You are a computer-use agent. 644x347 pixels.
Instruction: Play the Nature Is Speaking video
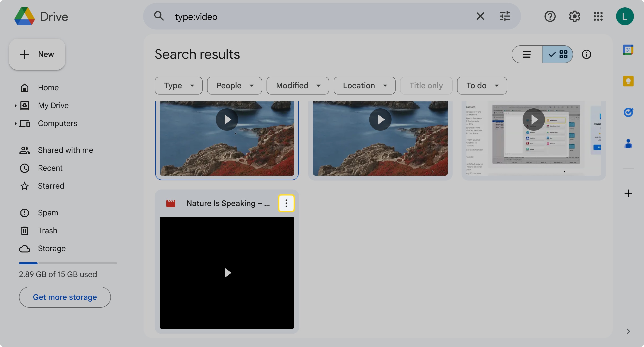pos(227,273)
